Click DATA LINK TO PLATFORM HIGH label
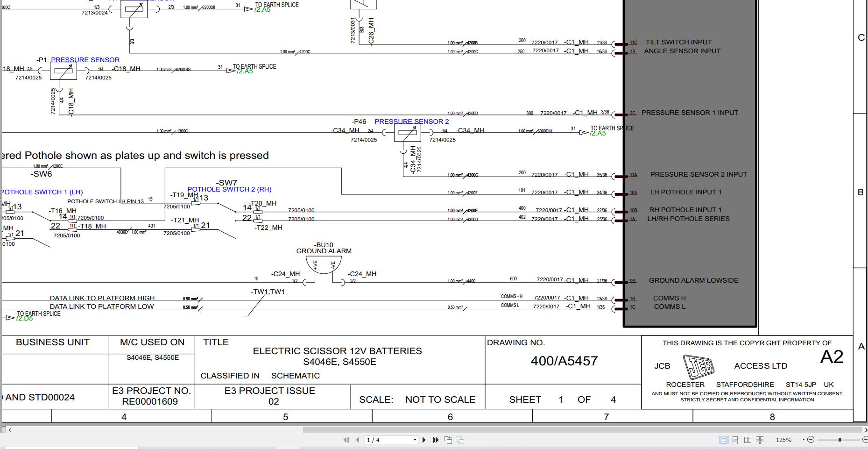Viewport: 868px width, 449px height. tap(102, 298)
